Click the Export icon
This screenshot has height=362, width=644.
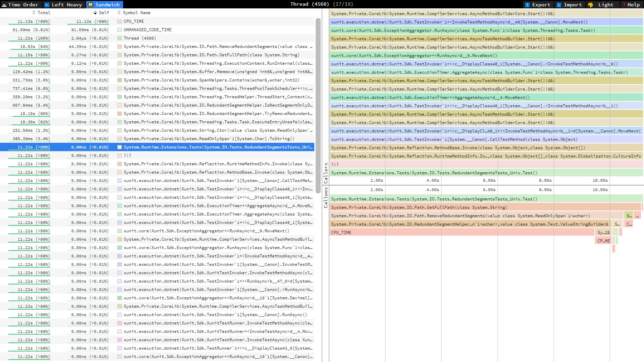(x=527, y=5)
